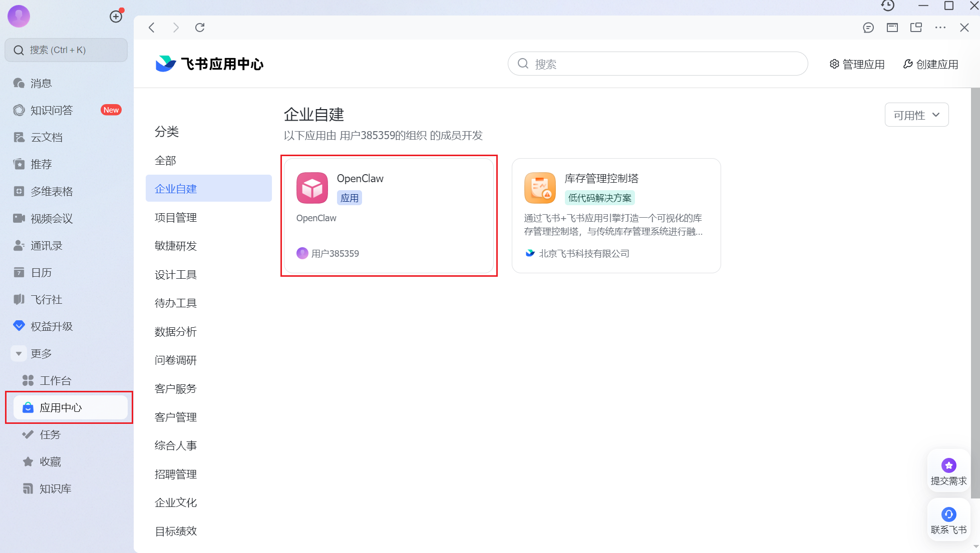Expand the browser overflow menu with three dots
This screenshot has height=553, width=980.
point(940,28)
